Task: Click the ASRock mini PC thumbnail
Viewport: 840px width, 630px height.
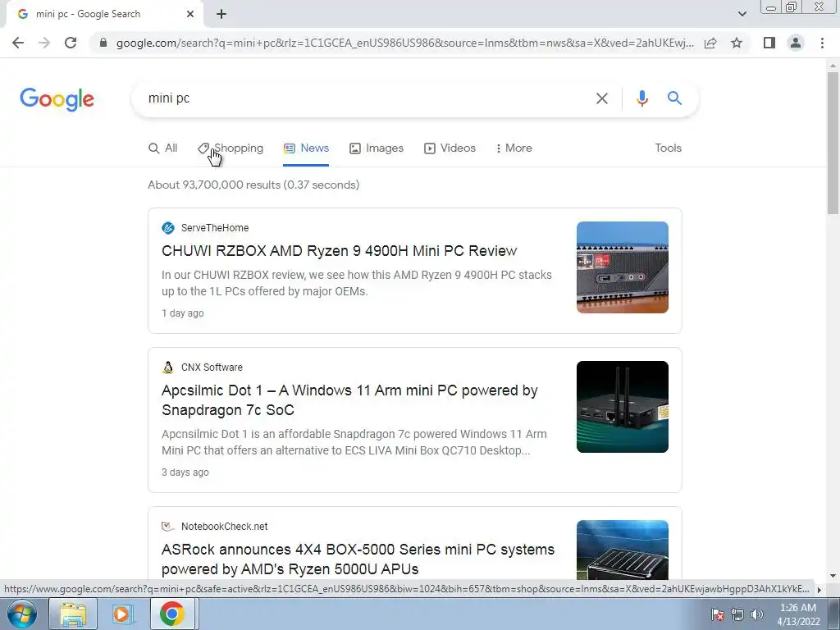Action: tap(623, 550)
